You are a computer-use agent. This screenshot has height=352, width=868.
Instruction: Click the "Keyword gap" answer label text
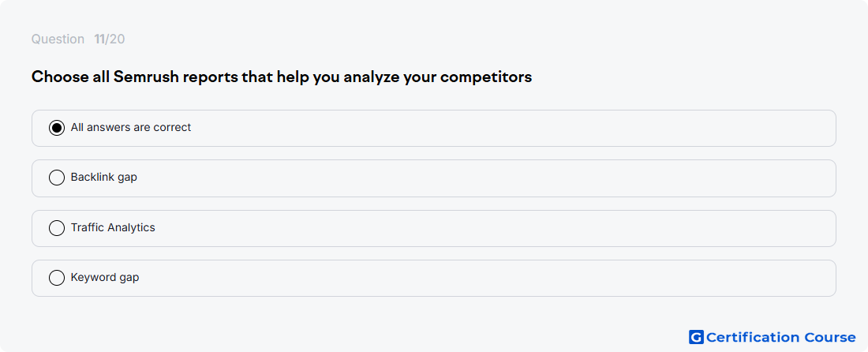(x=105, y=277)
